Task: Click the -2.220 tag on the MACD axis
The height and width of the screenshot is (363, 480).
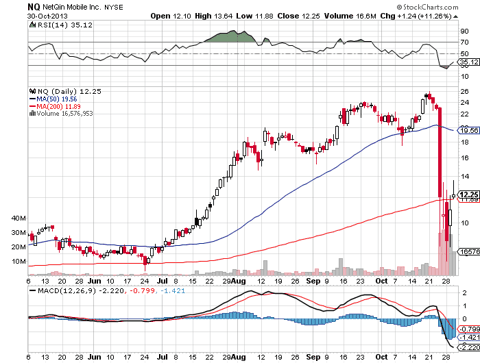Action: coord(469,348)
